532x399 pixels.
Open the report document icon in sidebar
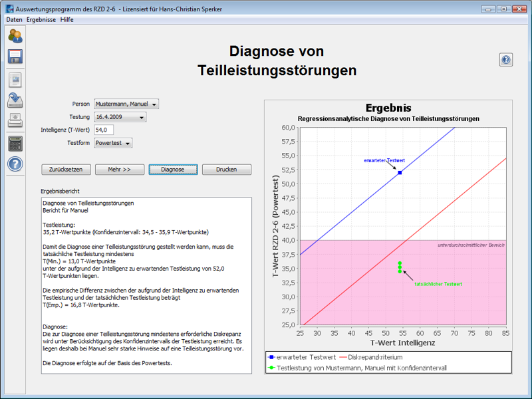[15, 80]
